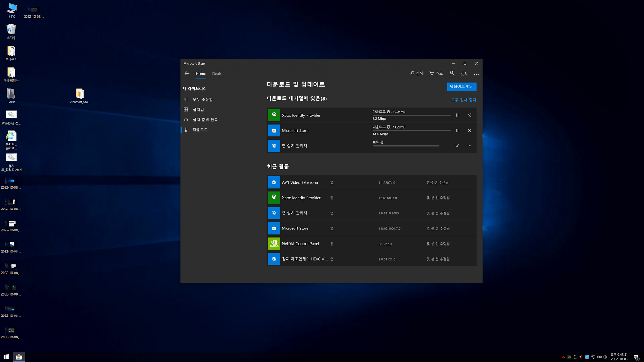Click version 11809.1001.7.0 text

click(389, 229)
